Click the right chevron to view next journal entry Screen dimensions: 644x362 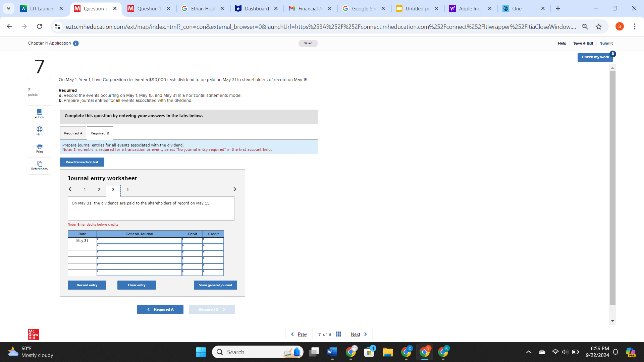tap(234, 189)
